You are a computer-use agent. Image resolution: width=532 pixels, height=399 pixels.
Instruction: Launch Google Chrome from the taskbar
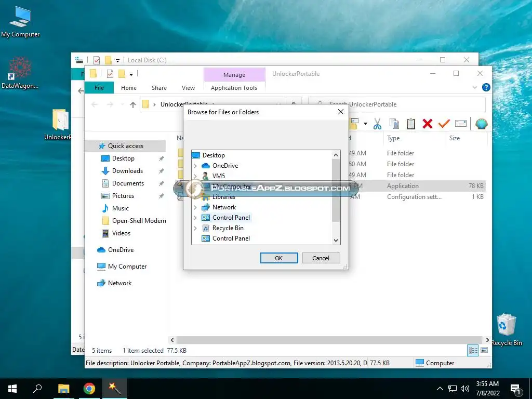(89, 389)
